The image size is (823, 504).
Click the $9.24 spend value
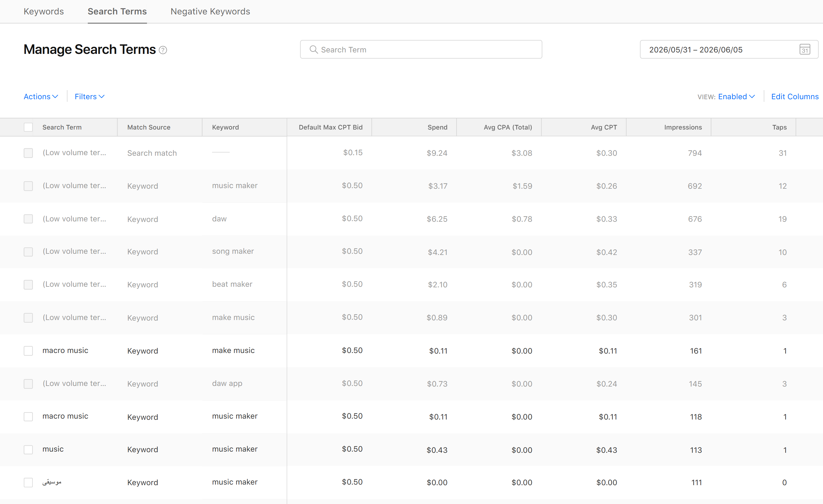coord(437,153)
